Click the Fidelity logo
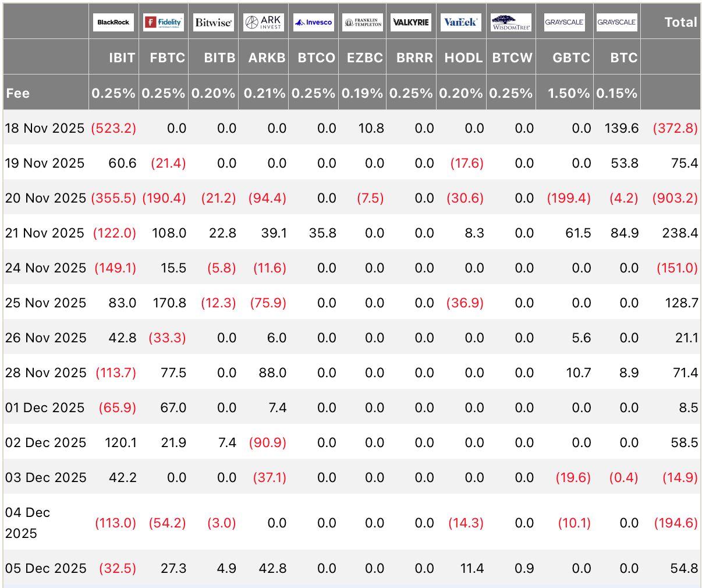The height and width of the screenshot is (588, 702). (164, 22)
